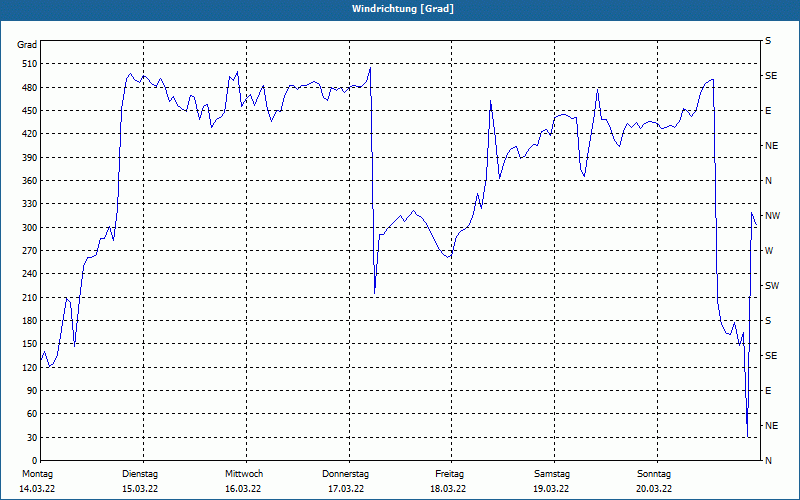Select the date 14.03.22
Image resolution: width=800 pixels, height=500 pixels.
coord(37,489)
